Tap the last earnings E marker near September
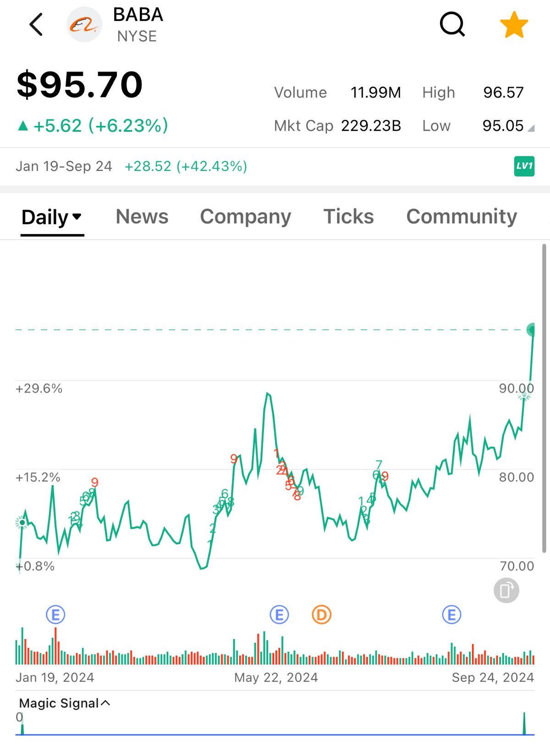550x756 pixels. coord(451,615)
